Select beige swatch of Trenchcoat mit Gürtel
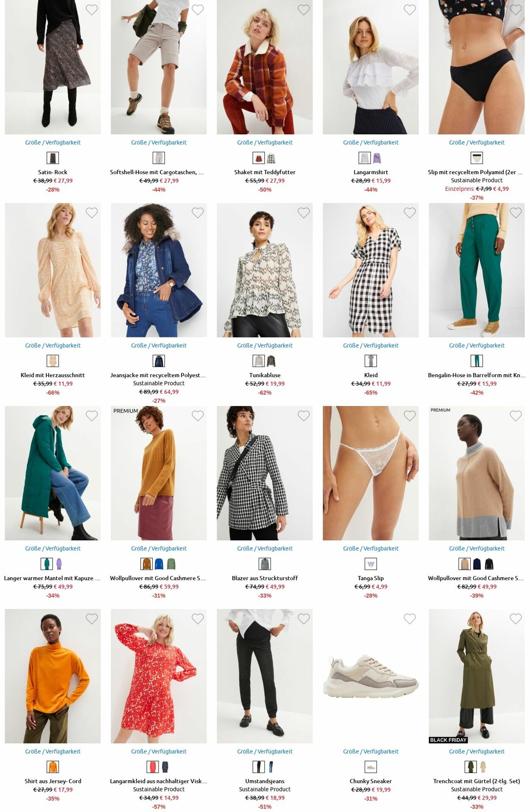Viewport: 530px width, 812px height. tap(483, 767)
